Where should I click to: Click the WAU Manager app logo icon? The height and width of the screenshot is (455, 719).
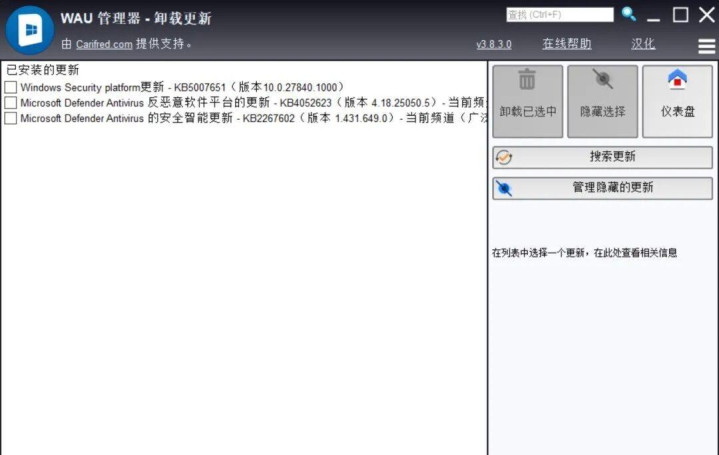29,30
